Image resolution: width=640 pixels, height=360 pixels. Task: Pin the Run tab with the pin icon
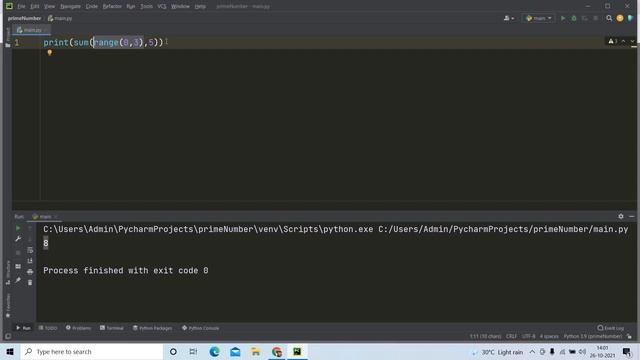tap(18, 280)
